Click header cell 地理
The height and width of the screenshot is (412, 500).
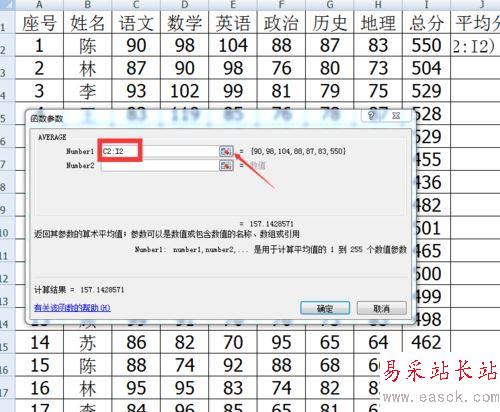[x=378, y=23]
